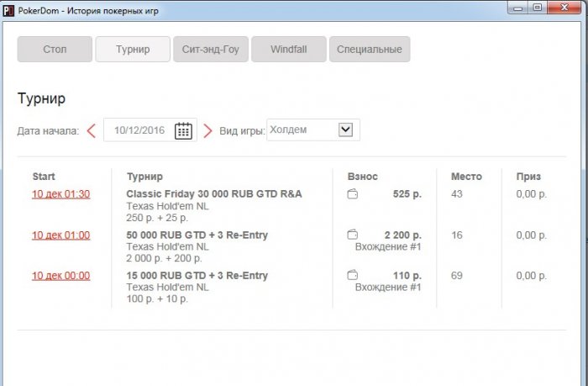Go to previous date with left arrow

click(91, 131)
